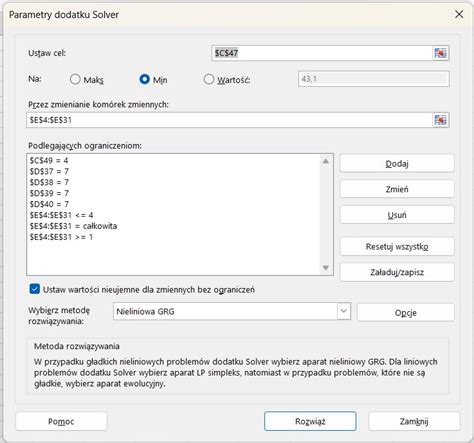Click the constraints list scroll up arrow

326,161
